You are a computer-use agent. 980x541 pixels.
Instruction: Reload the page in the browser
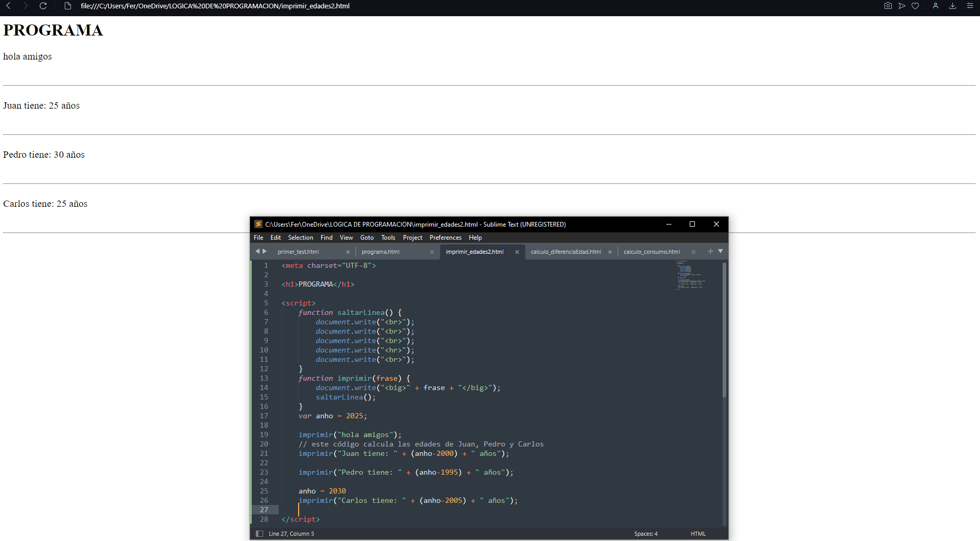pyautogui.click(x=43, y=6)
